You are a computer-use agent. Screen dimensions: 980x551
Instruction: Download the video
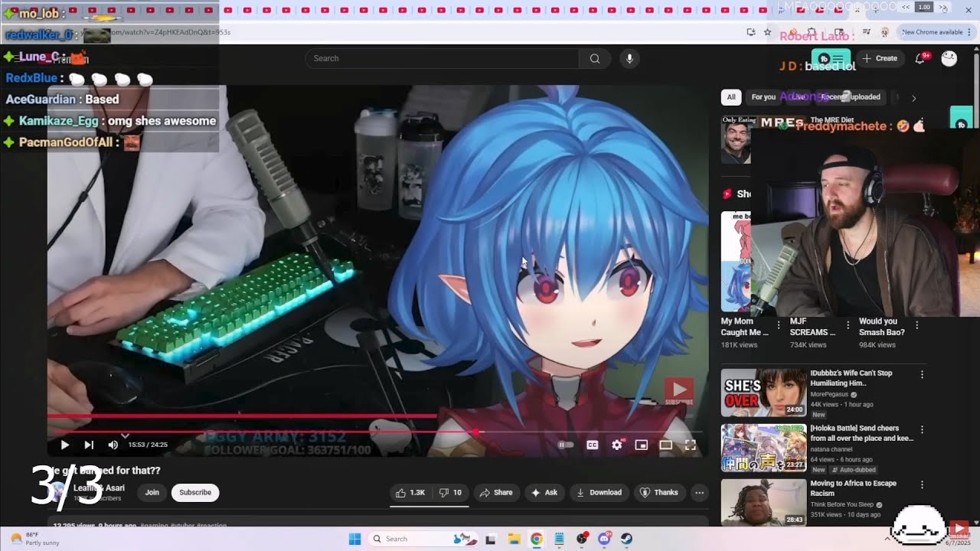599,493
